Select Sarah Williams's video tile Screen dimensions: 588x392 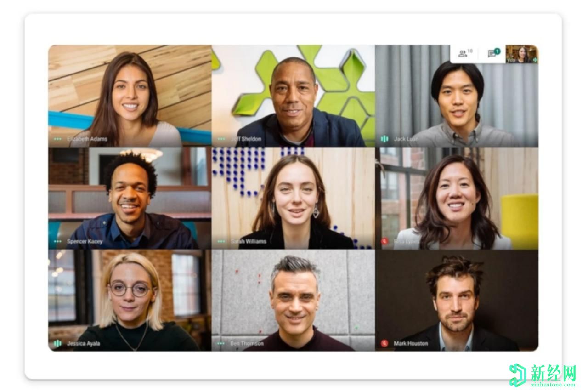click(x=294, y=198)
